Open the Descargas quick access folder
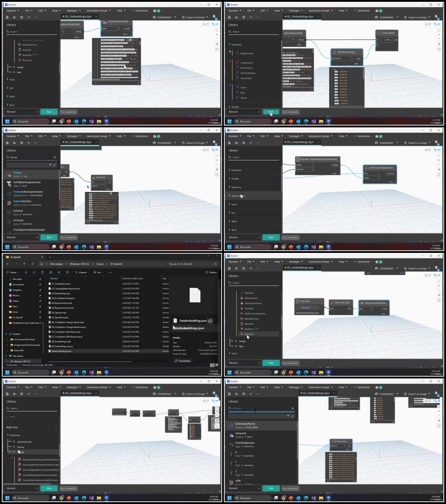The height and width of the screenshot is (504, 446). 17,279
